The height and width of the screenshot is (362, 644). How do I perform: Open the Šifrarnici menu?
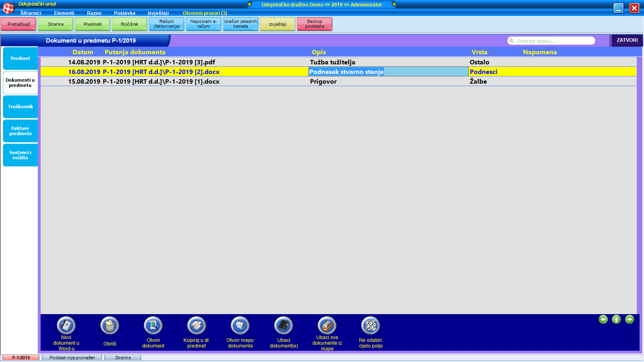31,13
